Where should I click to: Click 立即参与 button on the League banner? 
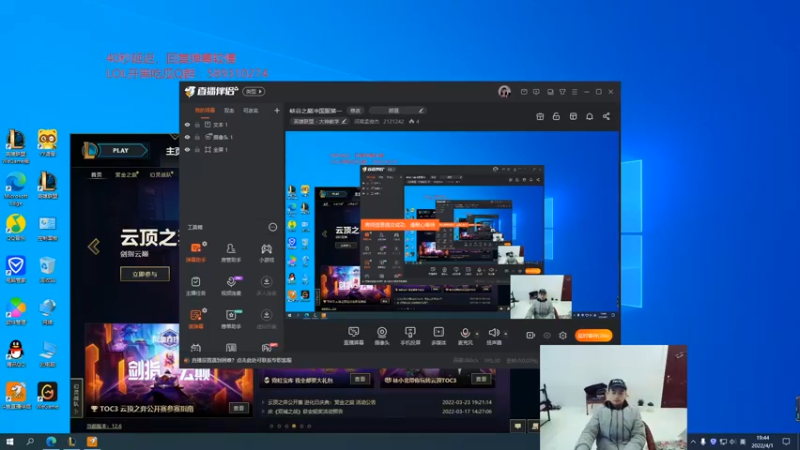tap(145, 274)
